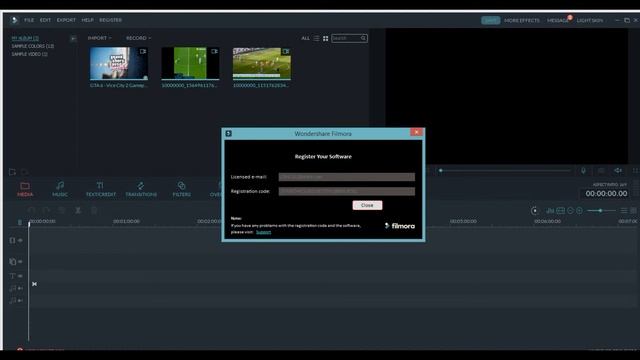Click the add-folder icon above MEDIA tab

12,172
